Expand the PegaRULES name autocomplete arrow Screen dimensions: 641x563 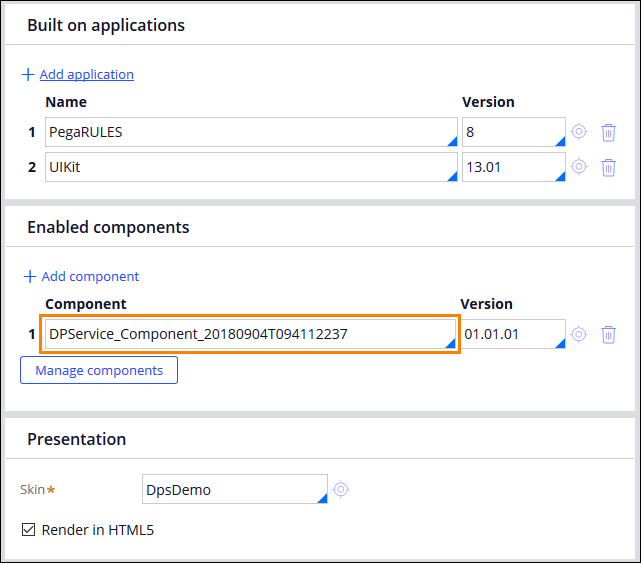point(452,141)
